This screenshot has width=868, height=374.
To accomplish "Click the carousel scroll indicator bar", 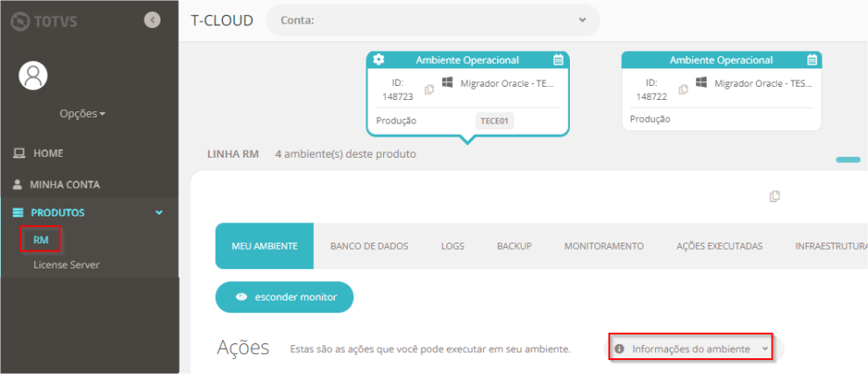I will pyautogui.click(x=848, y=159).
